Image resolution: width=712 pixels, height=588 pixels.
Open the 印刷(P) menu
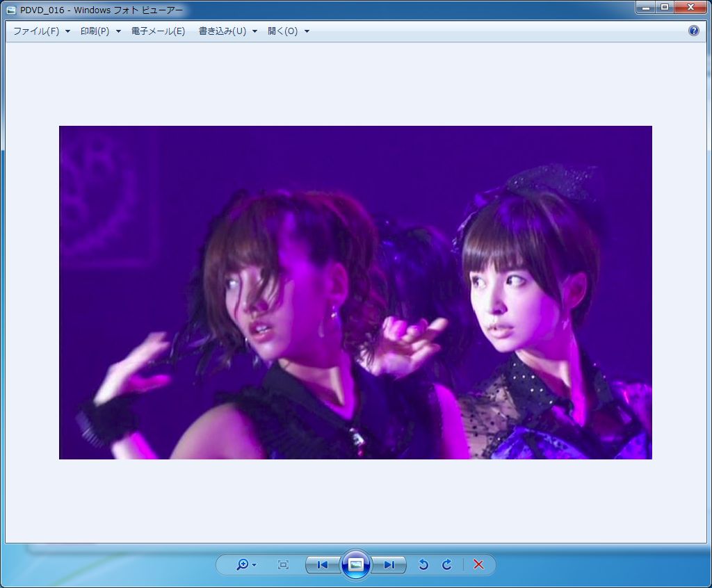[95, 31]
